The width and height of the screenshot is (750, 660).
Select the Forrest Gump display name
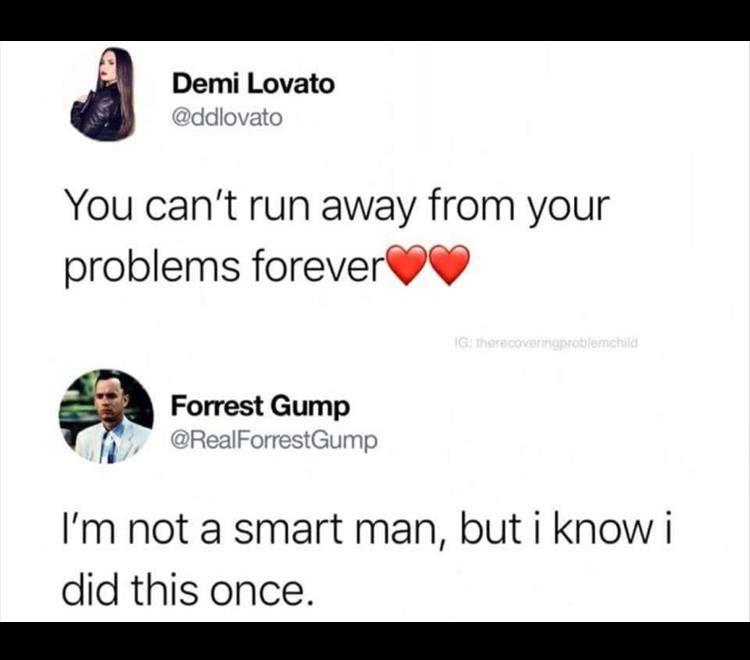click(x=260, y=407)
